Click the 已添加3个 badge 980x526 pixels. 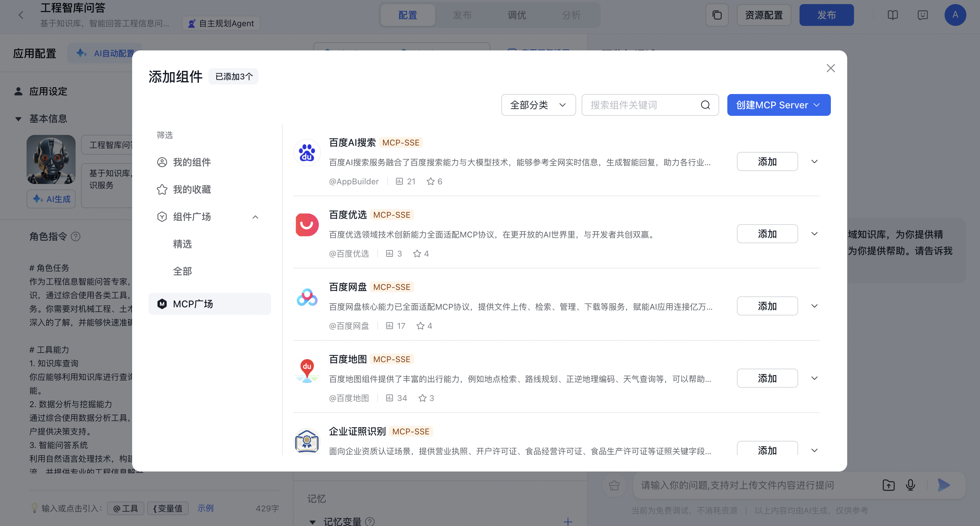[234, 77]
